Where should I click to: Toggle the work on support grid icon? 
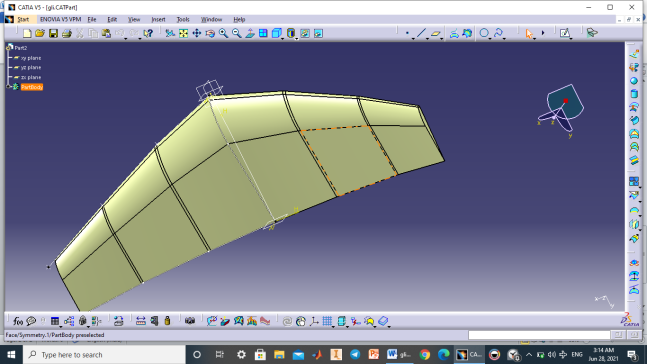327,321
